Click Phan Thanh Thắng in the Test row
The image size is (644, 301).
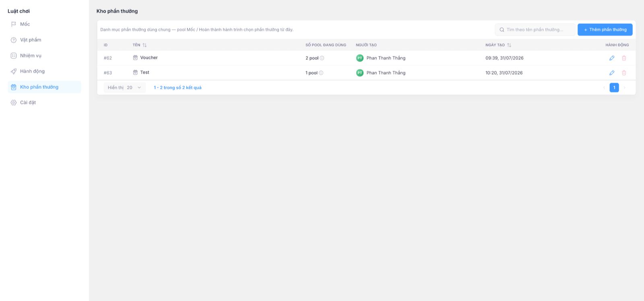coord(386,73)
